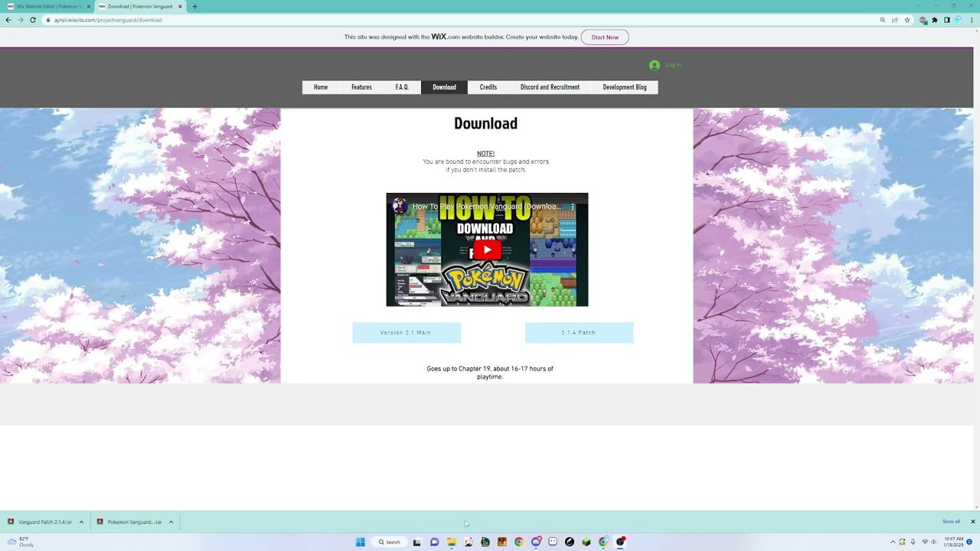Open File Explorer from taskbar
The height and width of the screenshot is (551, 980).
pyautogui.click(x=452, y=542)
